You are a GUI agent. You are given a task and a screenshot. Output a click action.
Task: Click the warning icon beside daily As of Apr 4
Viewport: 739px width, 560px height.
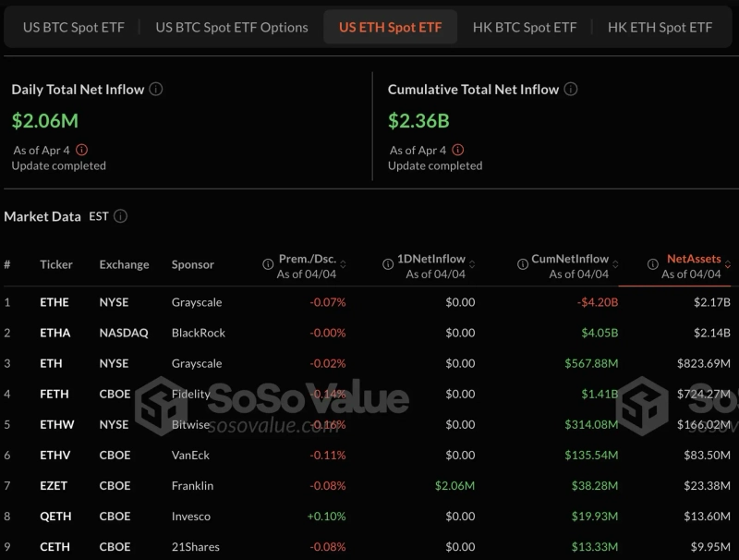82,150
